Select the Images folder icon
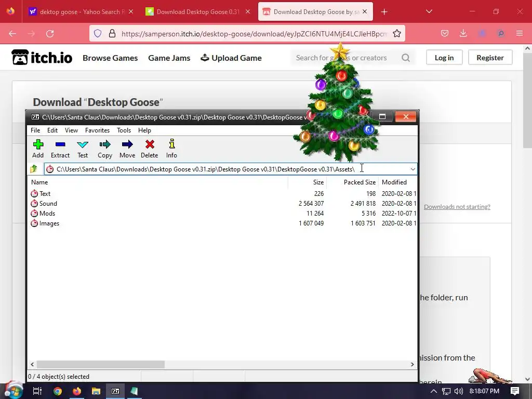Screen dimensions: 532x399 [34, 223]
